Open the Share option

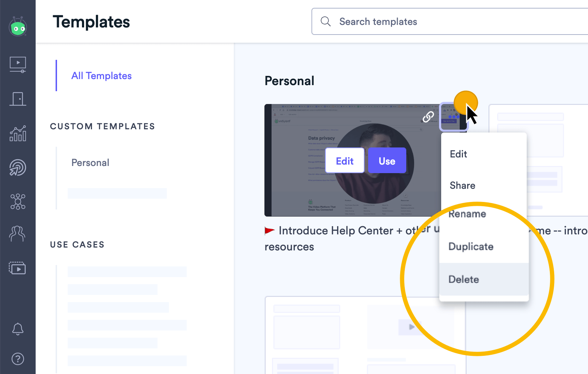click(462, 185)
